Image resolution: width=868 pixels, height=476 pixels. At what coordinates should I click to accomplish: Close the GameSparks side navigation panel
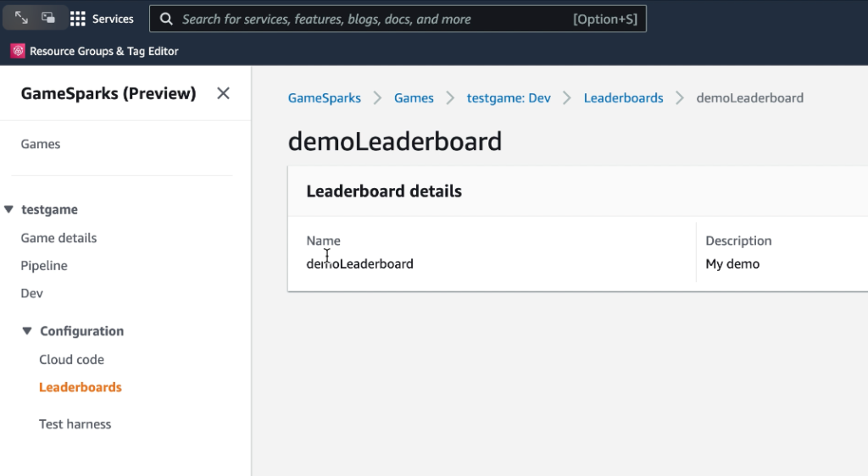point(223,93)
